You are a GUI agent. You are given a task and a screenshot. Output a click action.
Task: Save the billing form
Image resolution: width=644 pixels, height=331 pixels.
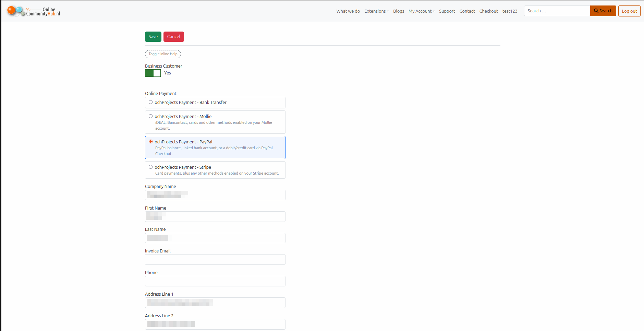(153, 37)
